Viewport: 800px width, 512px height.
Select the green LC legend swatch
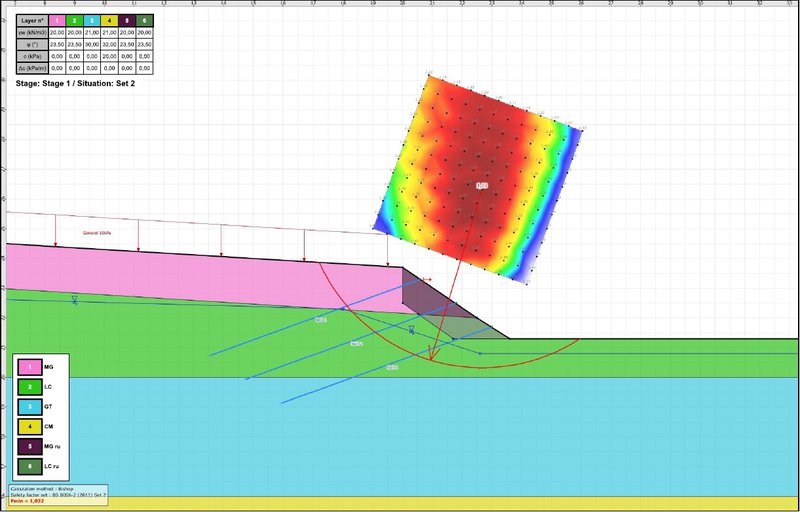coord(32,387)
